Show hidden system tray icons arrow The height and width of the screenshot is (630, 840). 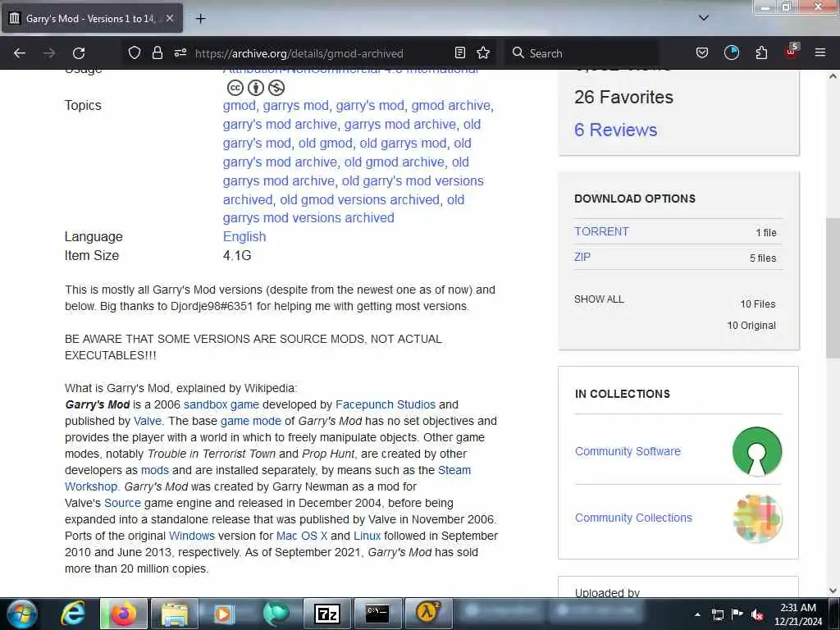pos(697,614)
